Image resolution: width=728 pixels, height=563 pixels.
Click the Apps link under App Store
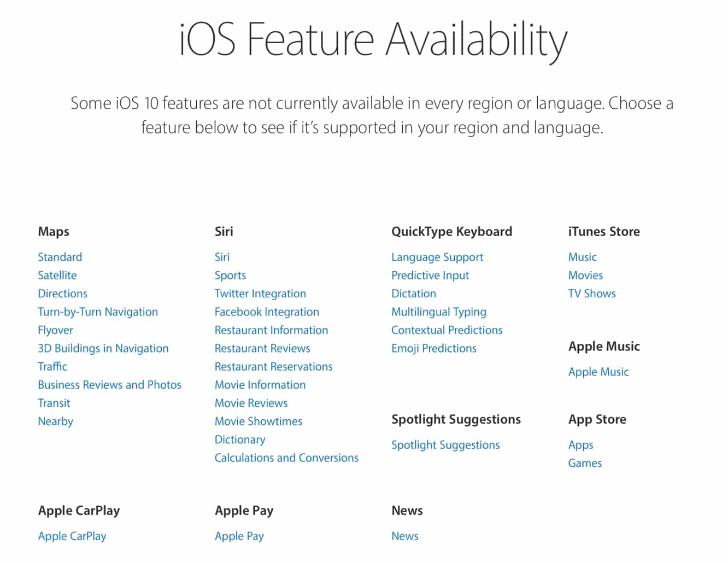(580, 445)
